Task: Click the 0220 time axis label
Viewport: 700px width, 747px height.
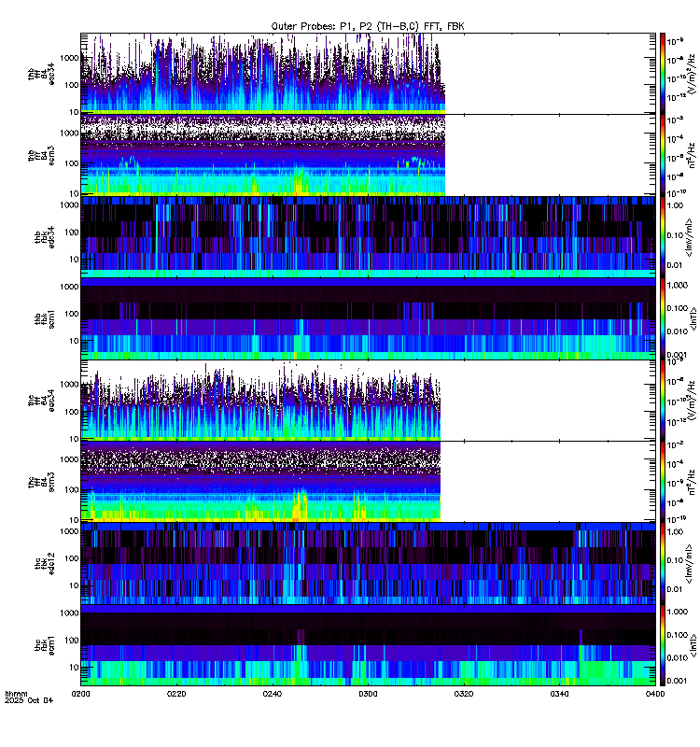Action: pyautogui.click(x=176, y=694)
